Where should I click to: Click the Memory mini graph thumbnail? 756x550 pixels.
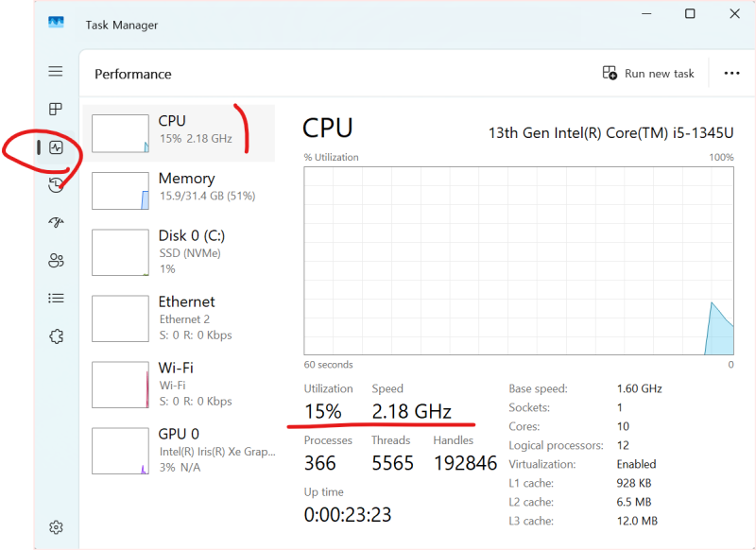[x=120, y=190]
